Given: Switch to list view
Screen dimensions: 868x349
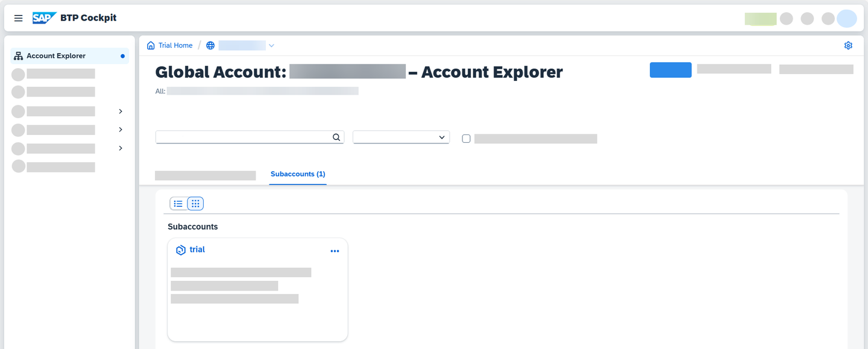Looking at the screenshot, I should (x=178, y=204).
